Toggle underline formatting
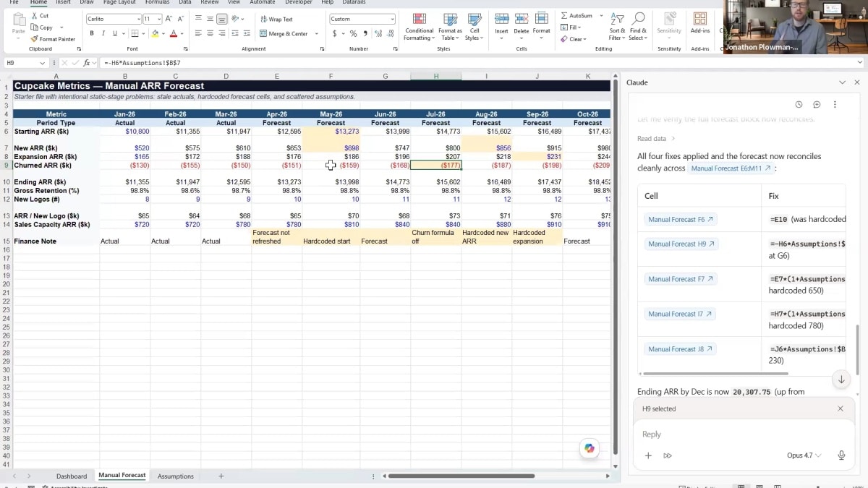Image resolution: width=868 pixels, height=488 pixels. click(115, 33)
